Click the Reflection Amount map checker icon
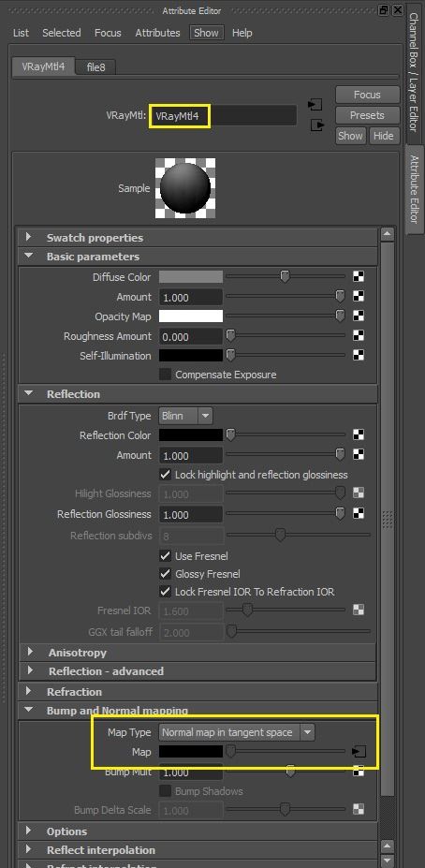Viewport: 425px width, 868px height. pos(359,455)
